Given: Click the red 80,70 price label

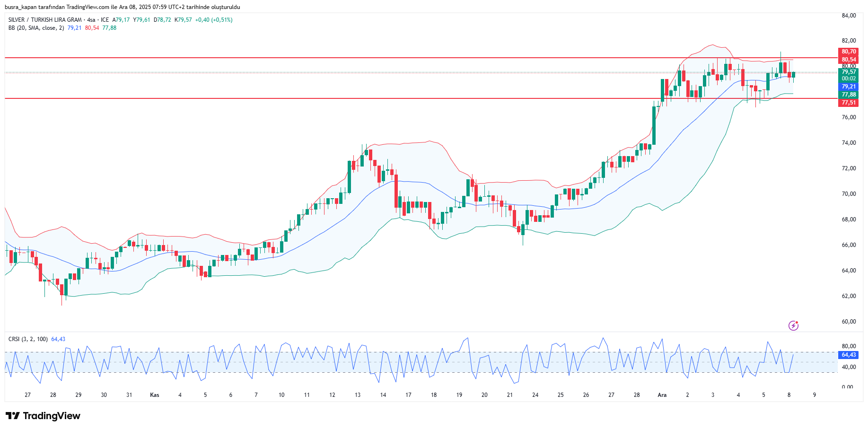Looking at the screenshot, I should (849, 52).
